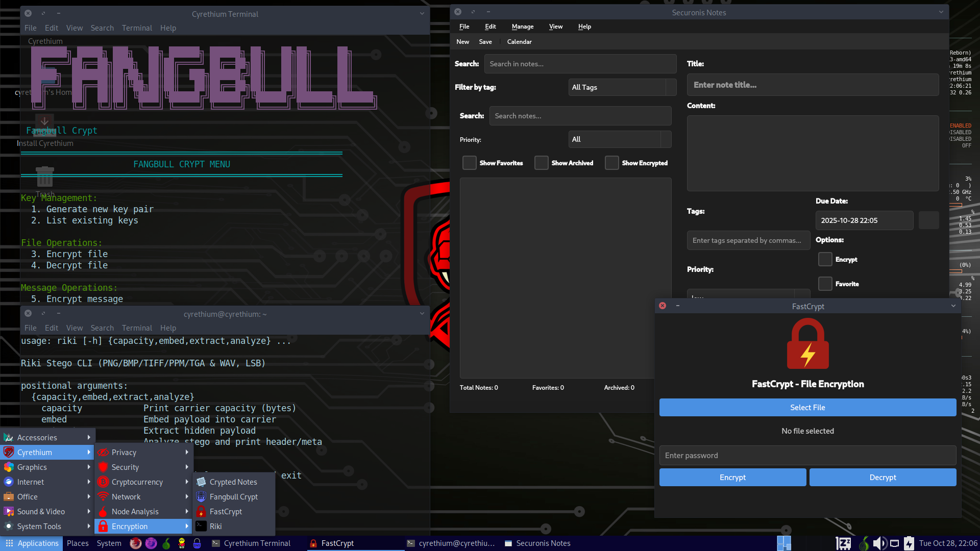Click the workspace switcher in the panel
The width and height of the screenshot is (980, 551).
(784, 543)
